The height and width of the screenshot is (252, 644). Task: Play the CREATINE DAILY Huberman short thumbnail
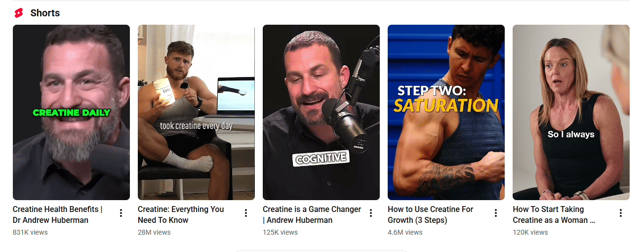coord(71,112)
